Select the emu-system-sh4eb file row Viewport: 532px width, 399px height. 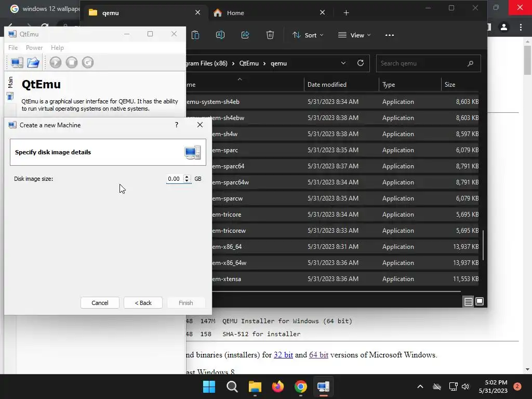(332, 102)
